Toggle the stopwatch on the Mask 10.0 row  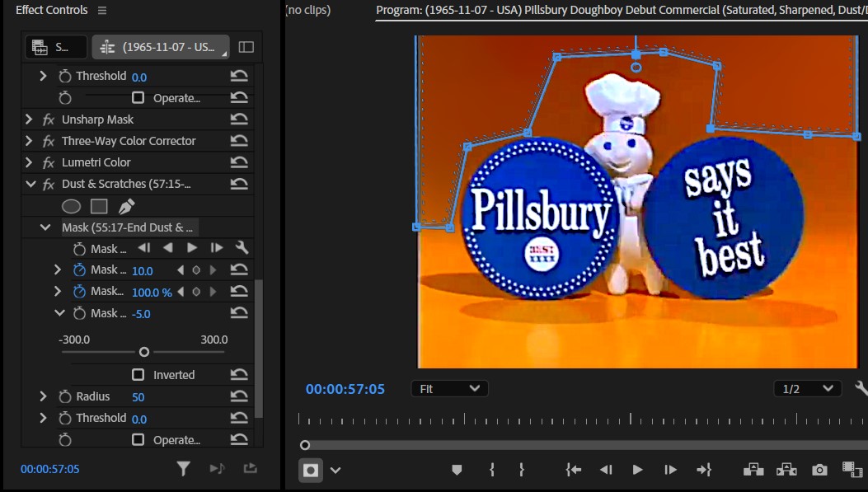pyautogui.click(x=79, y=270)
